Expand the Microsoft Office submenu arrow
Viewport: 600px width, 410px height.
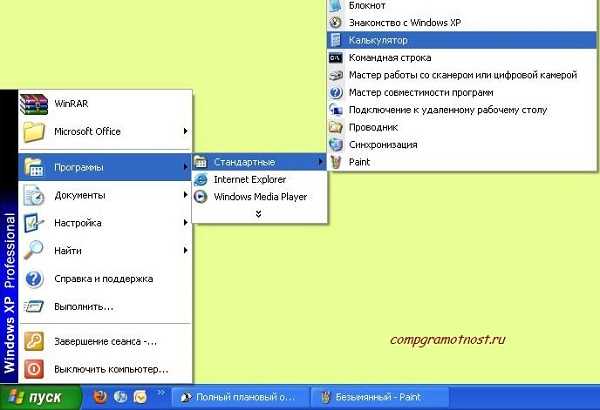[186, 131]
